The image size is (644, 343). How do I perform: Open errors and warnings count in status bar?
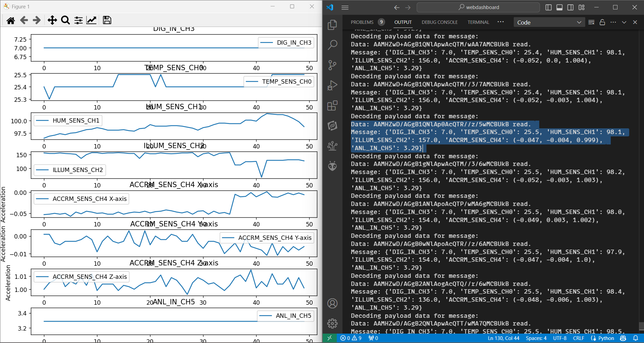coord(351,338)
